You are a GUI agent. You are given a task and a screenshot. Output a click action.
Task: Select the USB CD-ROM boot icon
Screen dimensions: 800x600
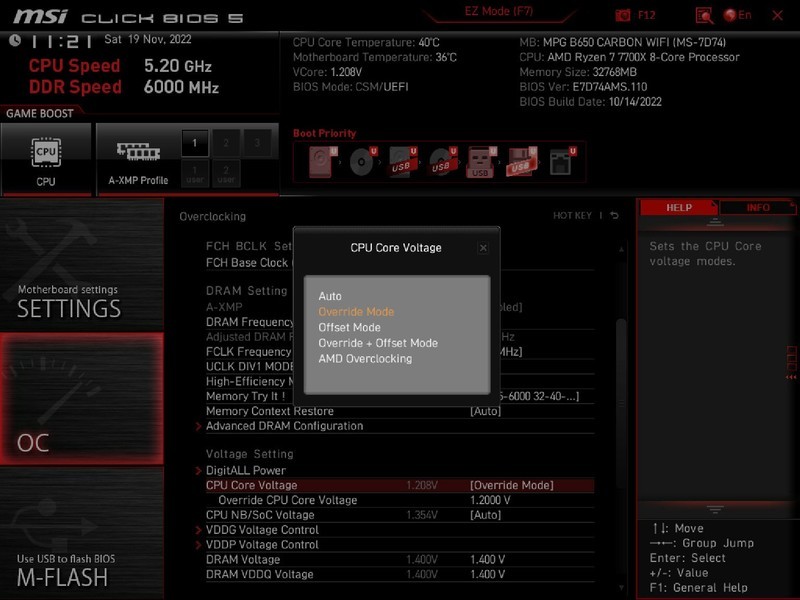point(442,162)
